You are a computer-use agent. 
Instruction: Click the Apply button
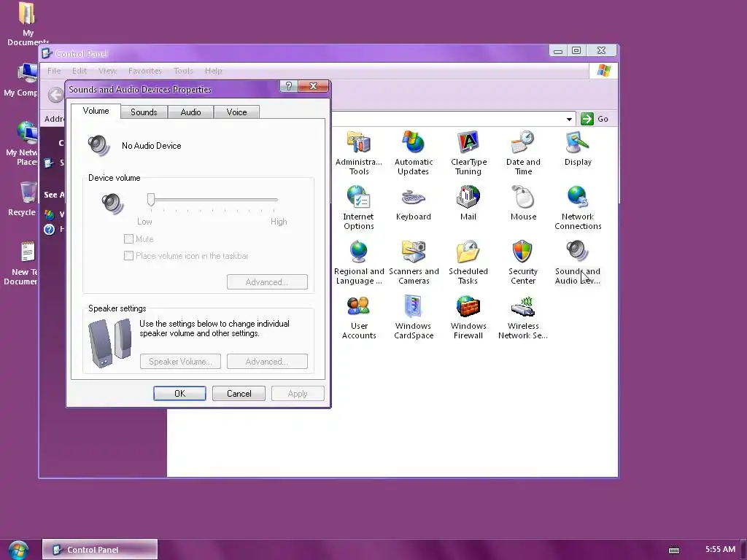pos(298,393)
